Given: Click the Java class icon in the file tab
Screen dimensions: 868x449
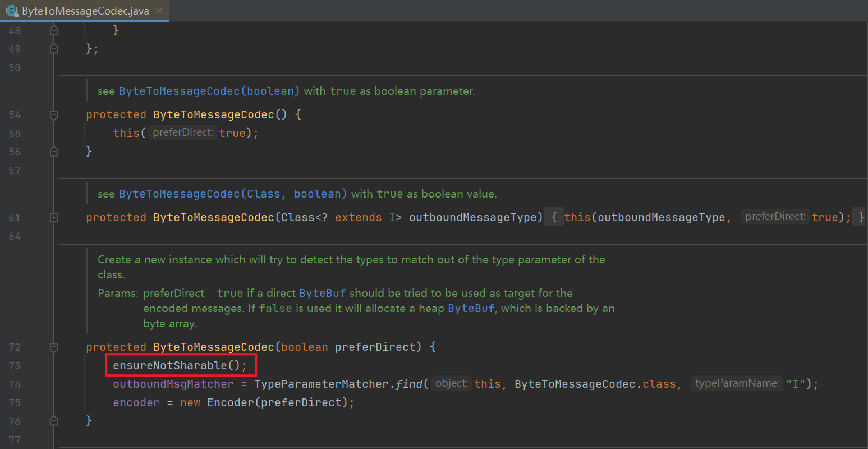Looking at the screenshot, I should 12,11.
